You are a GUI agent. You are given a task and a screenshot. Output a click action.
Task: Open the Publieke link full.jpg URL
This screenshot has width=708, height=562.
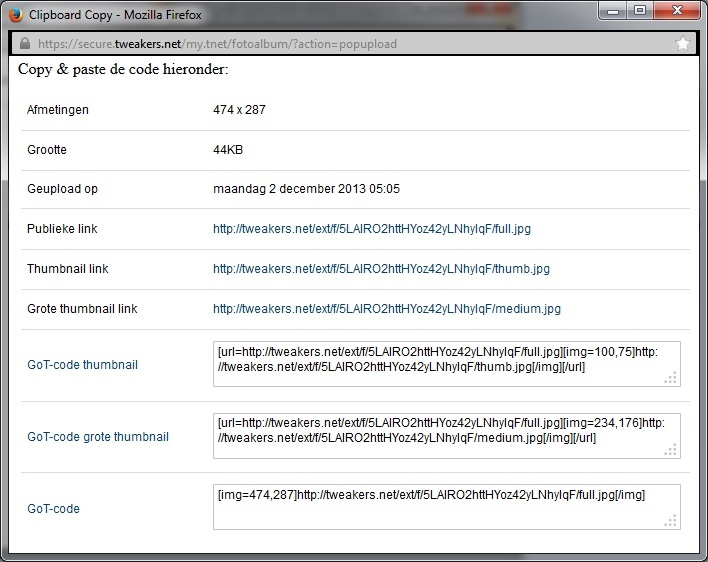coord(372,229)
